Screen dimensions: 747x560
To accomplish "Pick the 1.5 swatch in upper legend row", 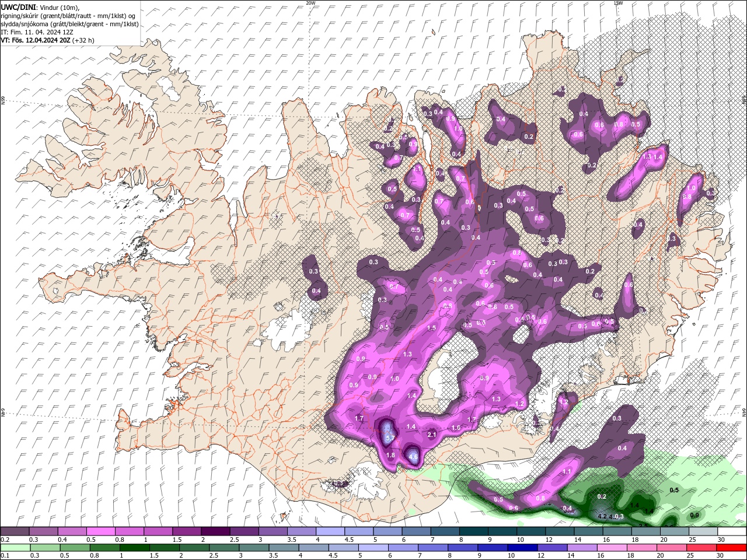I will coord(186,531).
